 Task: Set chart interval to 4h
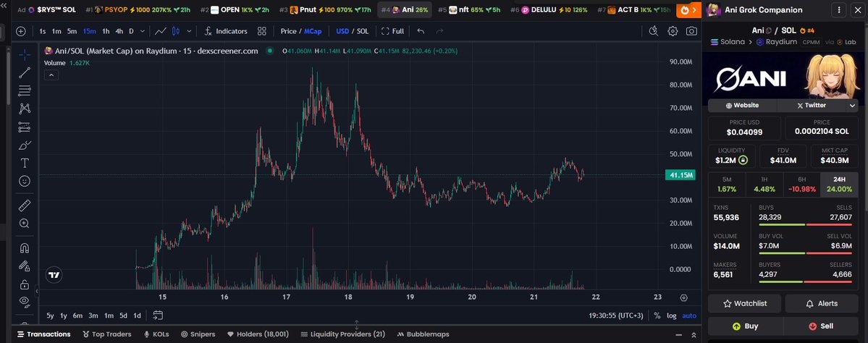119,31
